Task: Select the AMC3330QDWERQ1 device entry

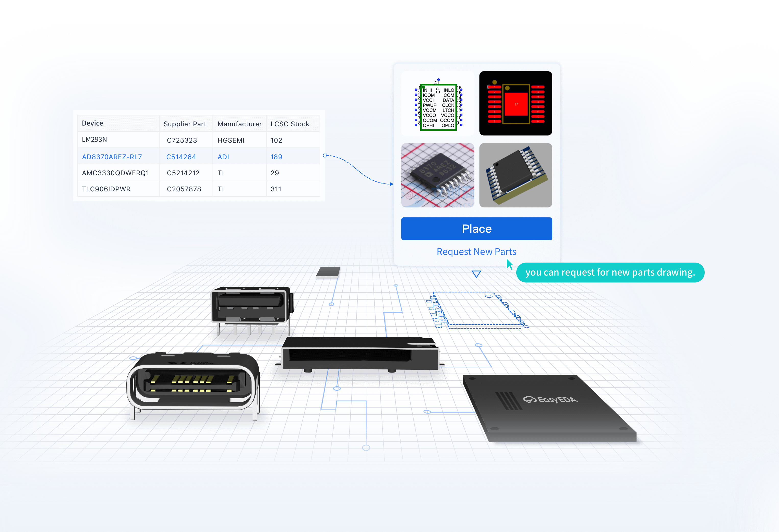Action: pyautogui.click(x=115, y=173)
